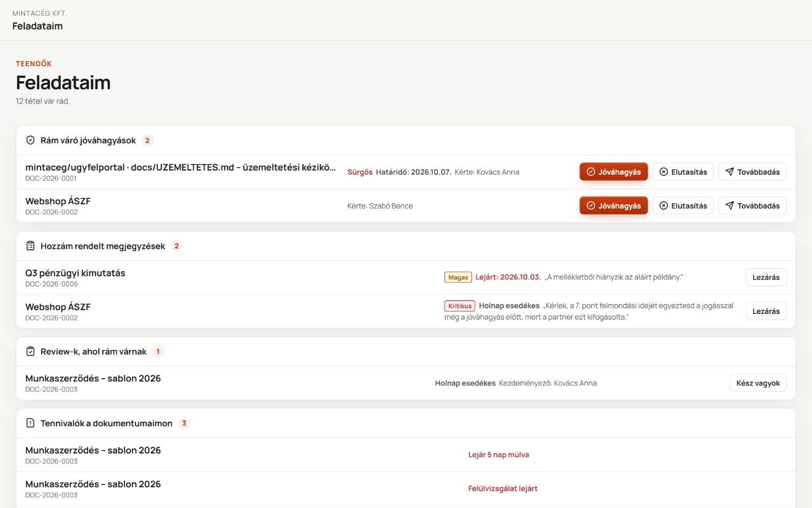Click the 12 tétel vár rád. subtitle
Image resolution: width=812 pixels, height=508 pixels.
click(43, 101)
